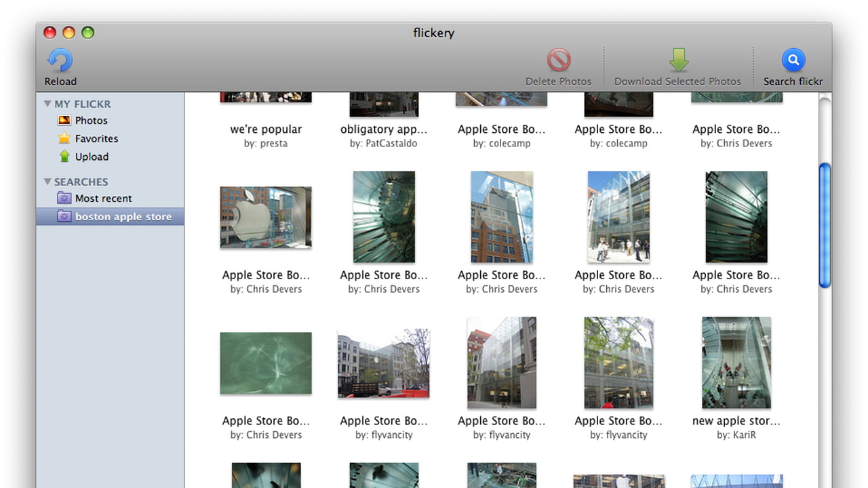This screenshot has width=868, height=488.
Task: Click the green Download Selected Photos arrow
Action: [x=678, y=60]
